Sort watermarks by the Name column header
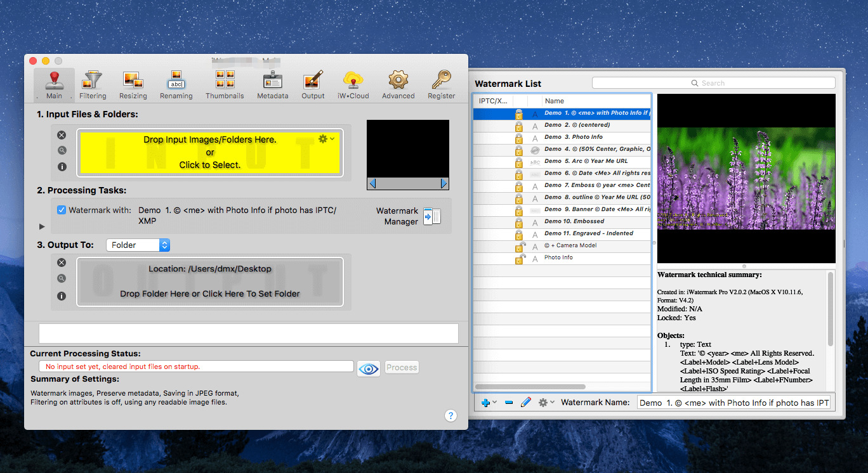 tap(596, 101)
